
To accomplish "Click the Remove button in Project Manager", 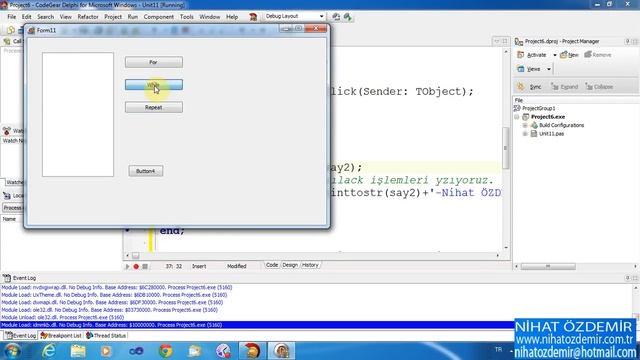I will [598, 55].
